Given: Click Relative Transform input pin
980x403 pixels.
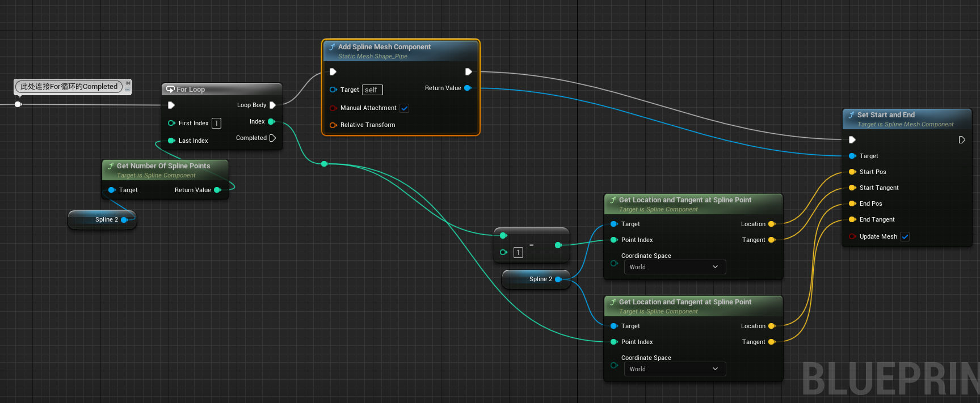Looking at the screenshot, I should click(333, 125).
